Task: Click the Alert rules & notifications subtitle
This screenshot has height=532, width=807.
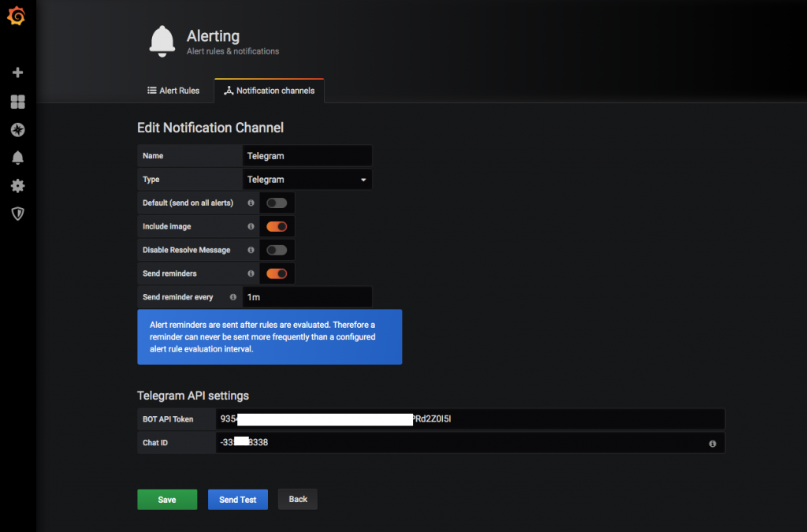Action: pyautogui.click(x=232, y=51)
